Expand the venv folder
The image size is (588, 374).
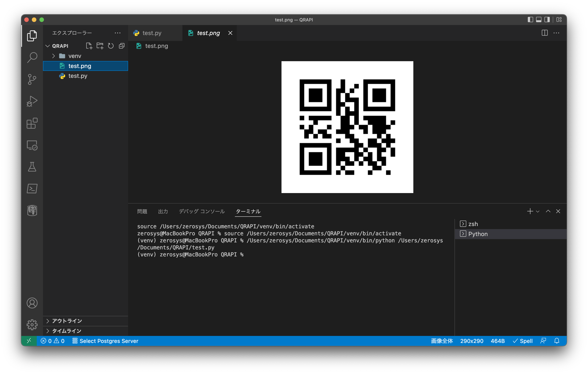53,56
